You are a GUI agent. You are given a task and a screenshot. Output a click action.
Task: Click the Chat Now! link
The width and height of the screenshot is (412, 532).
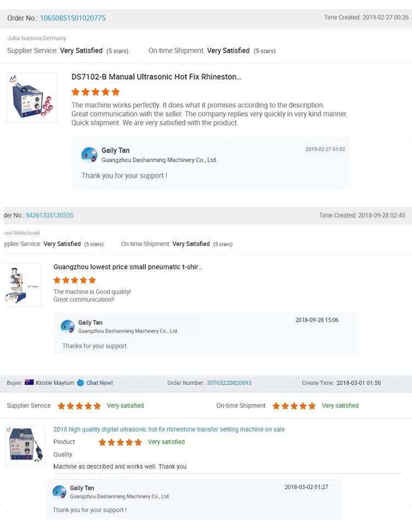(x=99, y=383)
